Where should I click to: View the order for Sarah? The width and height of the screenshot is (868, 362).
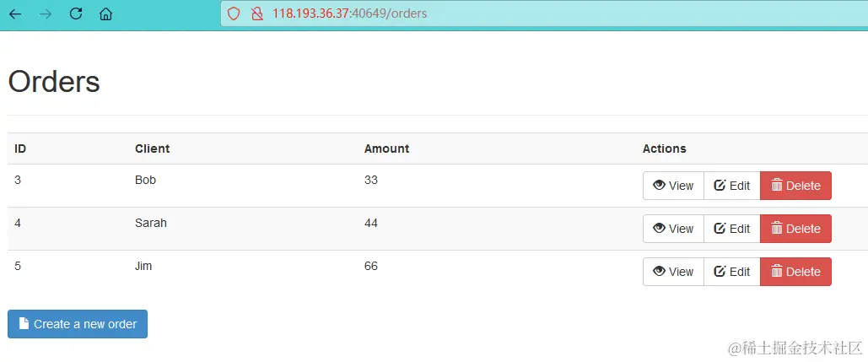(x=673, y=229)
